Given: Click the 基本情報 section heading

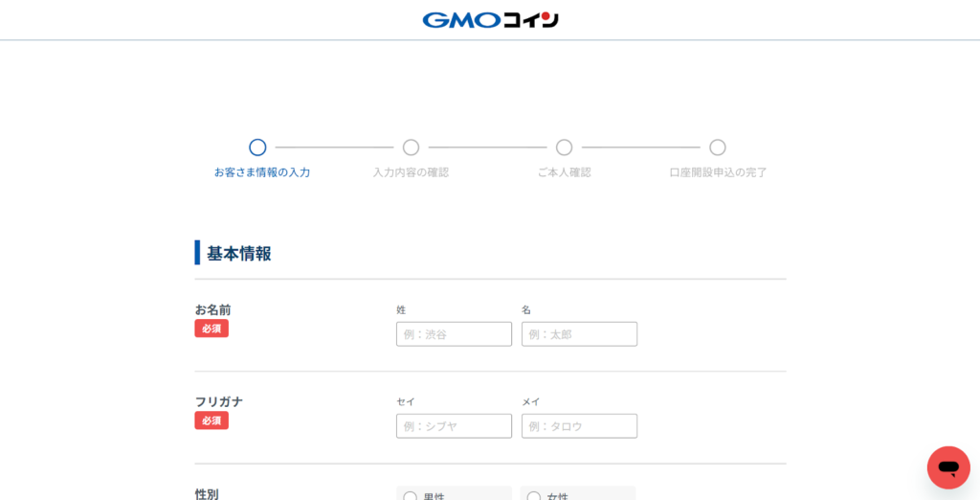Looking at the screenshot, I should coord(239,254).
